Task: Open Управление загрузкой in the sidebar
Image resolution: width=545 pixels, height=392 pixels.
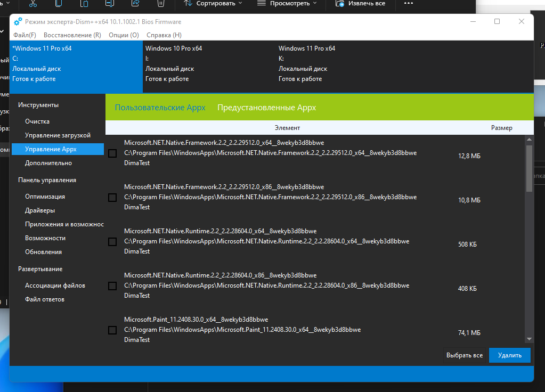Action: [x=58, y=135]
